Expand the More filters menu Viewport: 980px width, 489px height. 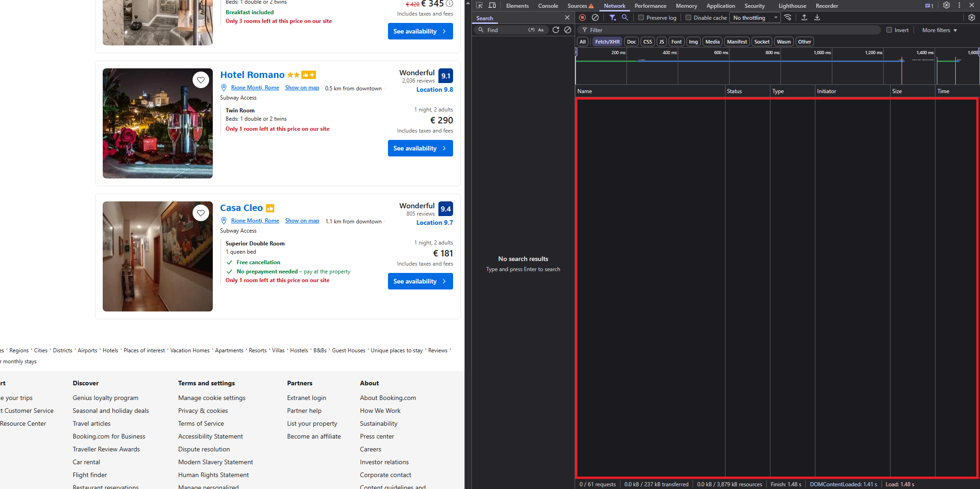[x=939, y=30]
